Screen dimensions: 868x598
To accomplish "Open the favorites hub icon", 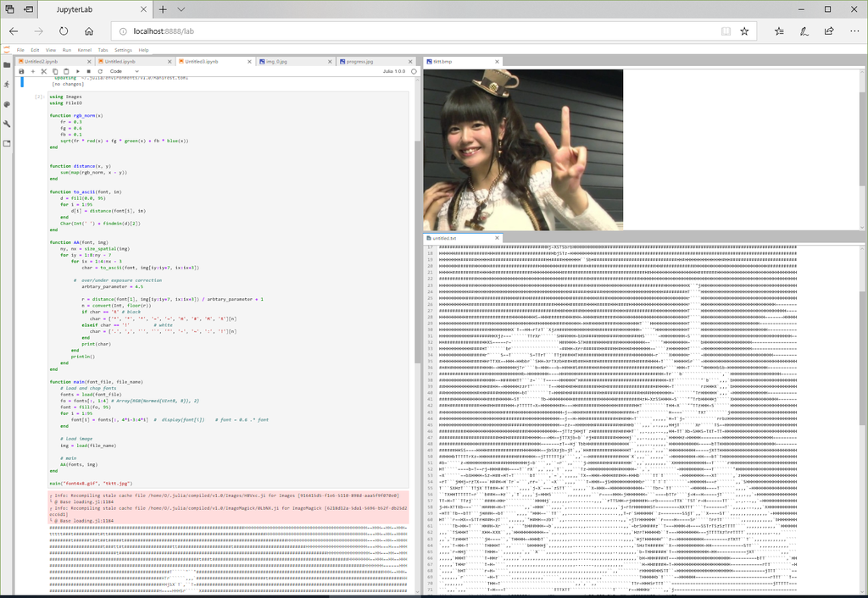I will [x=779, y=31].
